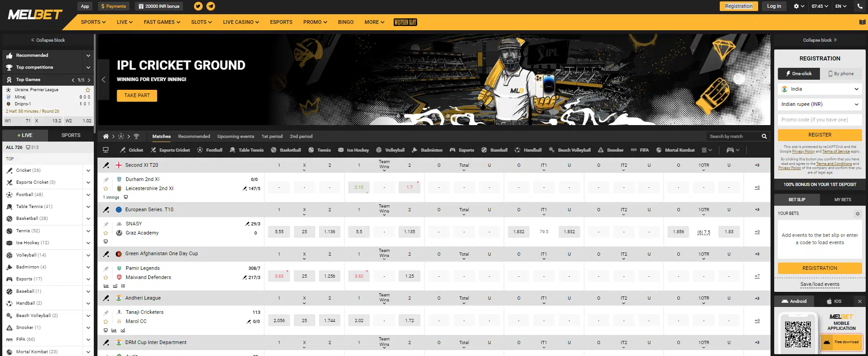Screen dimensions: 868x356
Task: Favorite the Tanaji Cricketers vs Marol CC match
Action: pyautogui.click(x=106, y=321)
